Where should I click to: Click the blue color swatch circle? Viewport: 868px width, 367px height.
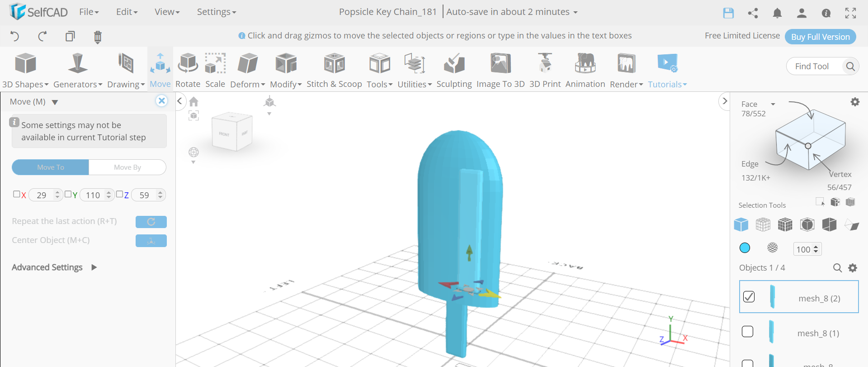click(745, 248)
